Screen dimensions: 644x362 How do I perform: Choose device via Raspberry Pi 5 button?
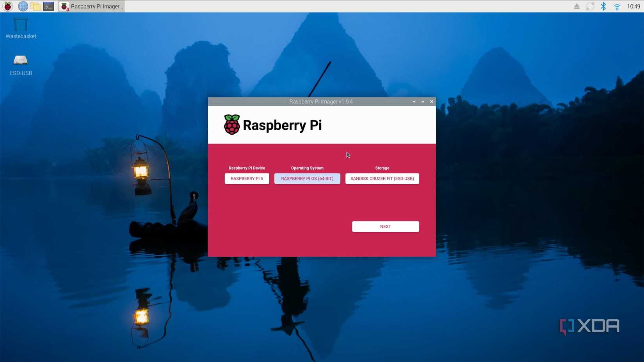(247, 179)
